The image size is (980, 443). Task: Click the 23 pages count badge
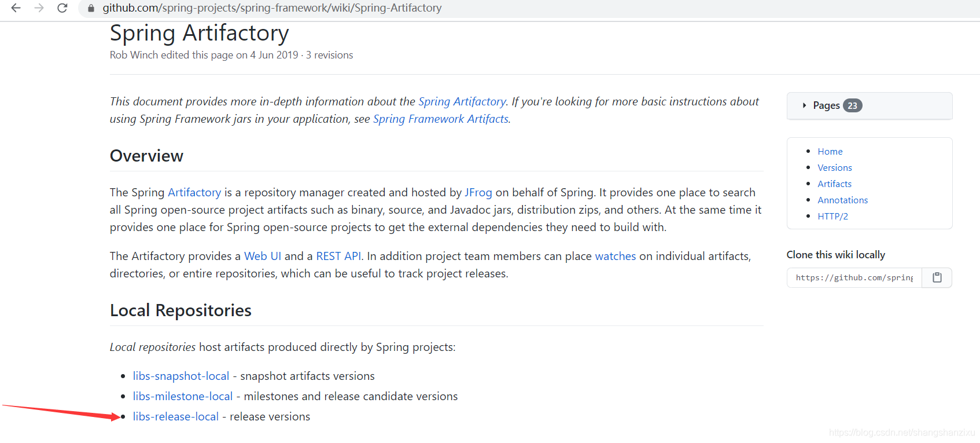click(852, 105)
